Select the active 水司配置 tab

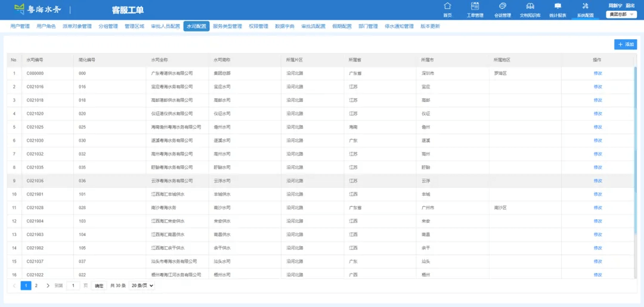click(x=196, y=26)
